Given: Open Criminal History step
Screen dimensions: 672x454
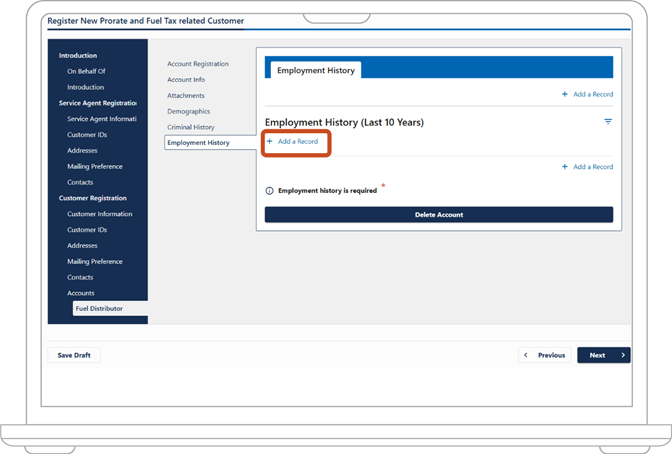Looking at the screenshot, I should pos(191,127).
